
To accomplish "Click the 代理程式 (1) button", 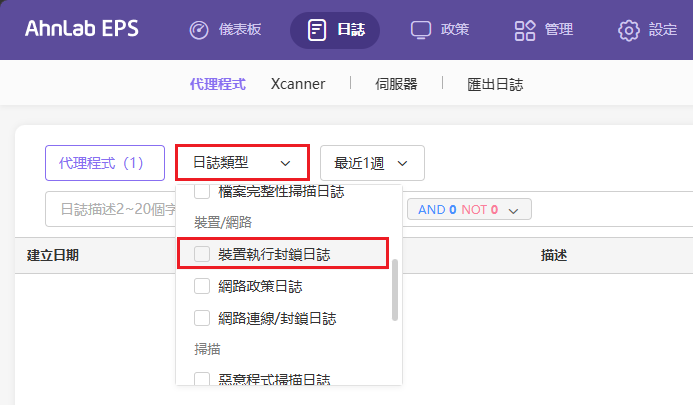I will [x=105, y=163].
